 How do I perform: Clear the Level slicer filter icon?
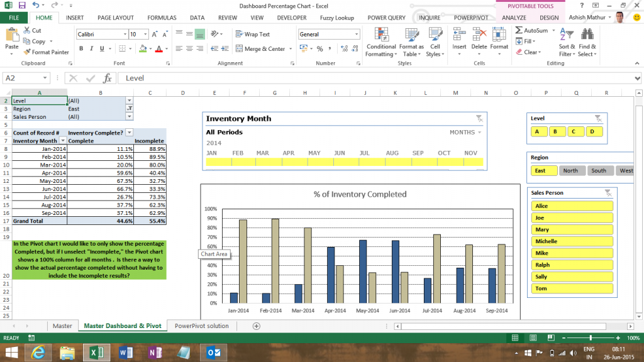point(599,119)
